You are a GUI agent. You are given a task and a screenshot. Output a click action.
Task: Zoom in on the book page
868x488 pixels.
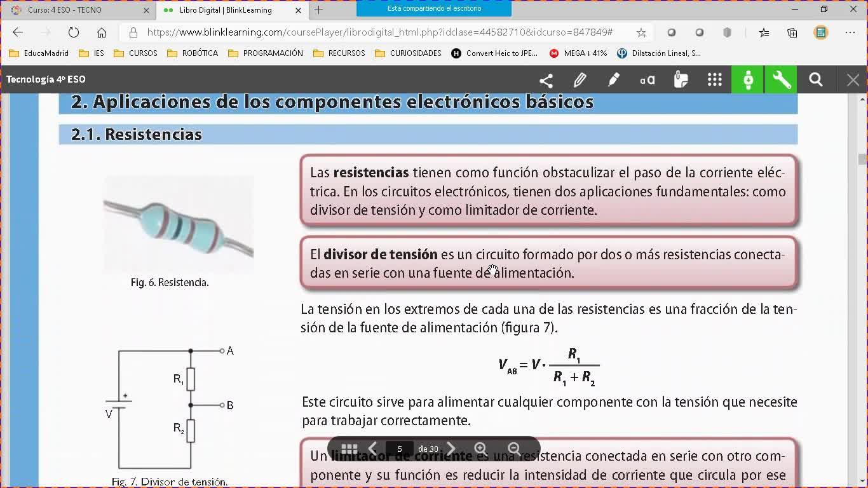tap(481, 449)
